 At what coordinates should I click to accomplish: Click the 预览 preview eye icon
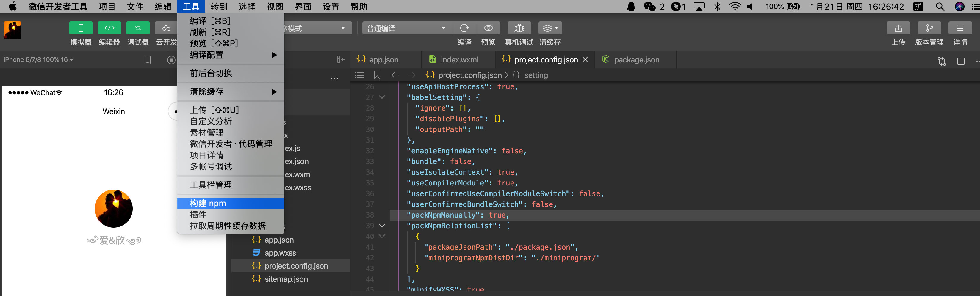point(488,28)
